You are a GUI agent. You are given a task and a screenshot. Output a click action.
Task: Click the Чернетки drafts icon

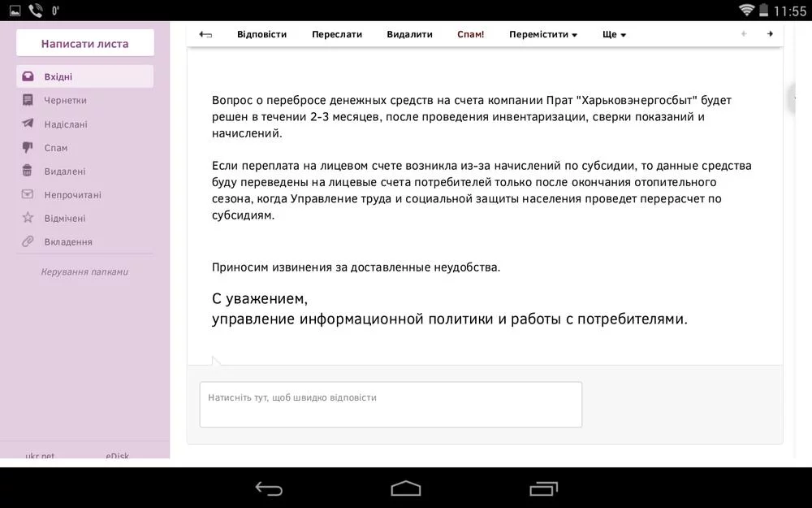pos(28,99)
